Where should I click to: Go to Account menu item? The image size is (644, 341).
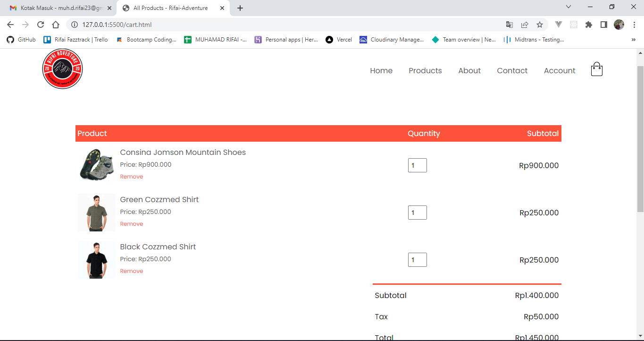click(x=560, y=70)
